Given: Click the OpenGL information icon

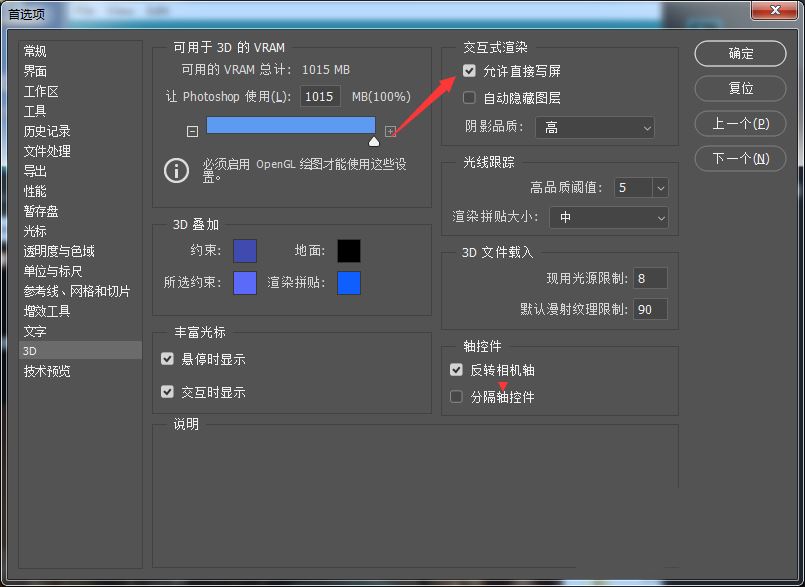Looking at the screenshot, I should pos(176,170).
